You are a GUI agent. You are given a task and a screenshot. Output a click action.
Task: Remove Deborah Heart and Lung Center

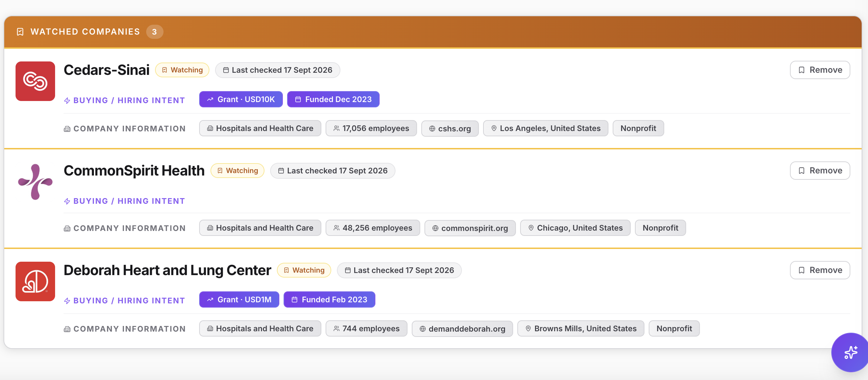coord(820,270)
